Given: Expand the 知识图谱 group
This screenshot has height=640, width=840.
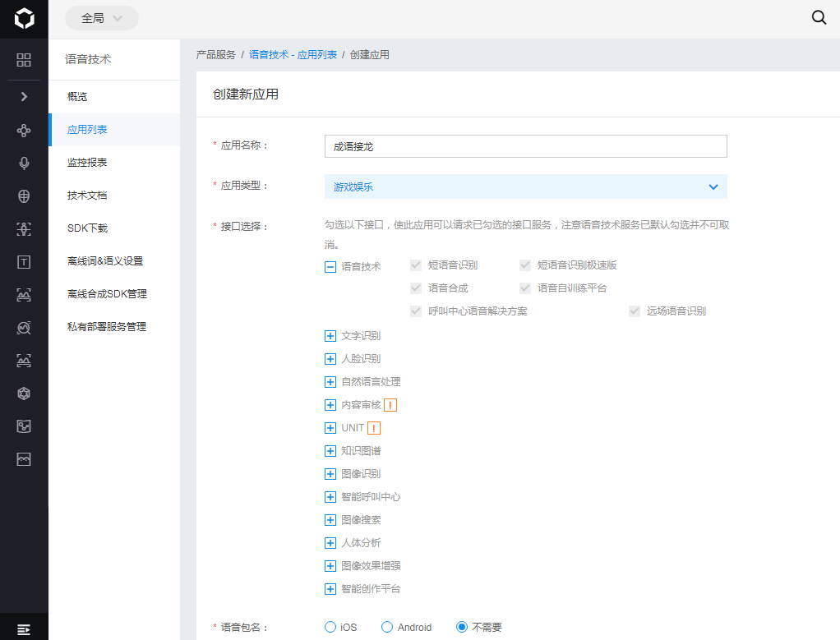Looking at the screenshot, I should [x=330, y=452].
